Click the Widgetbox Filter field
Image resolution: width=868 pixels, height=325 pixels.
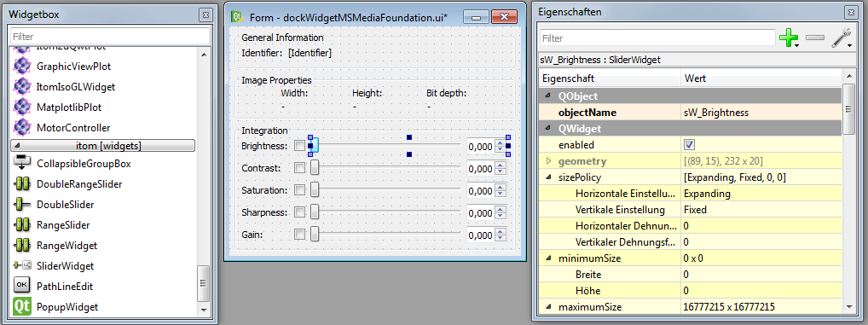click(x=110, y=37)
